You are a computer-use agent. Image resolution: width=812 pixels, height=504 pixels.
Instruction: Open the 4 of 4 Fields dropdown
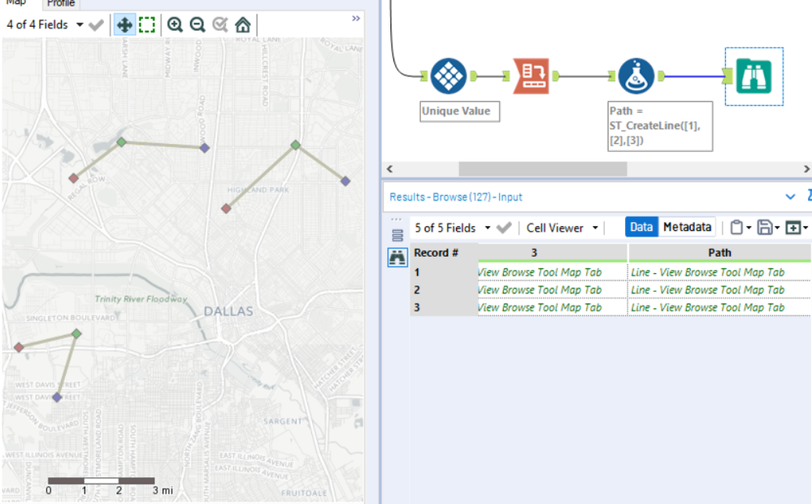pyautogui.click(x=80, y=24)
